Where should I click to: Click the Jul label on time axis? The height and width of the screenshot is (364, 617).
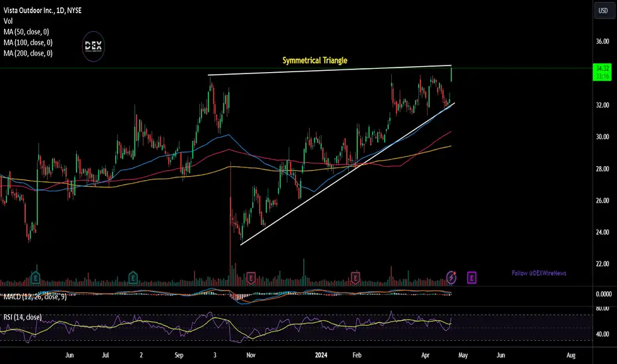(105, 355)
